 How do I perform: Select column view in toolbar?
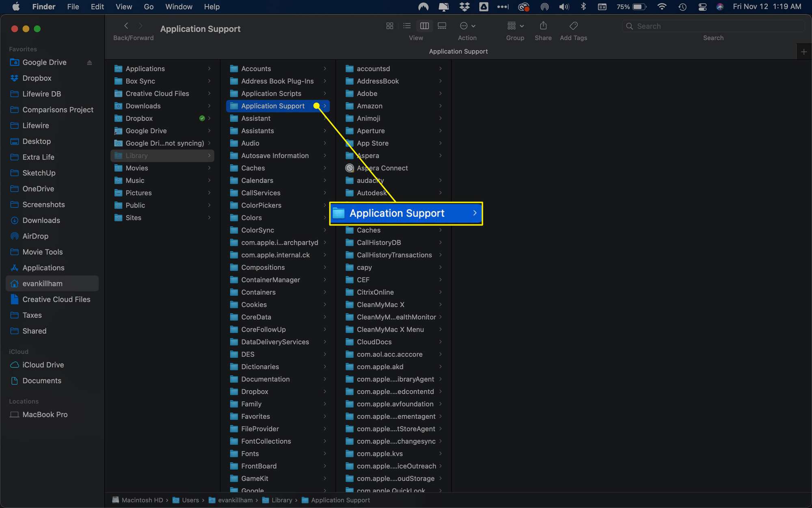pyautogui.click(x=424, y=26)
